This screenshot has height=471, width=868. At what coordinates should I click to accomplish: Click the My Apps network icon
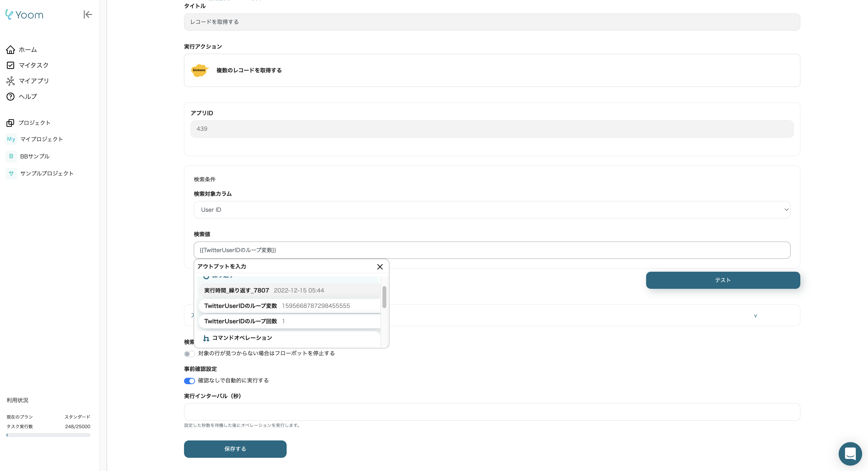pos(11,81)
